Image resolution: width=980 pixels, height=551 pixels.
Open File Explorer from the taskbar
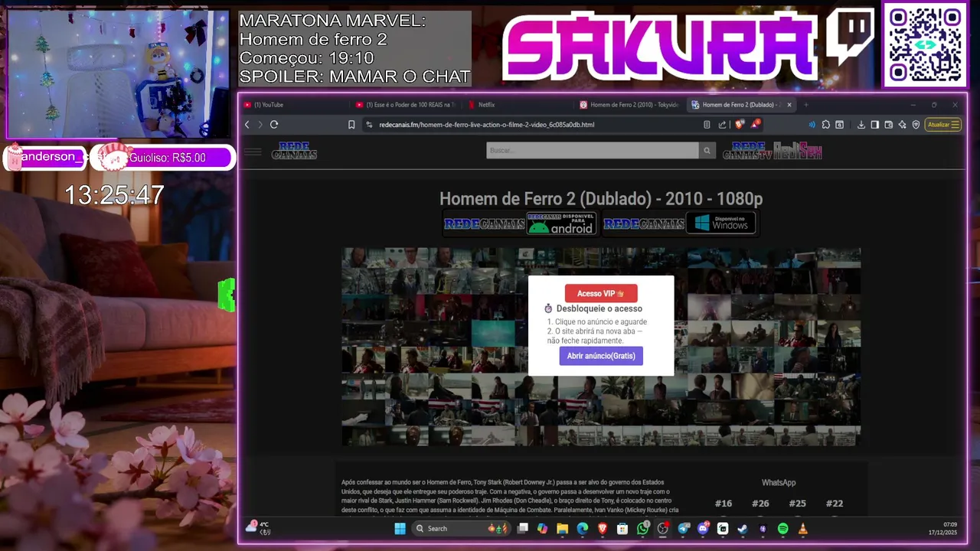(x=562, y=529)
